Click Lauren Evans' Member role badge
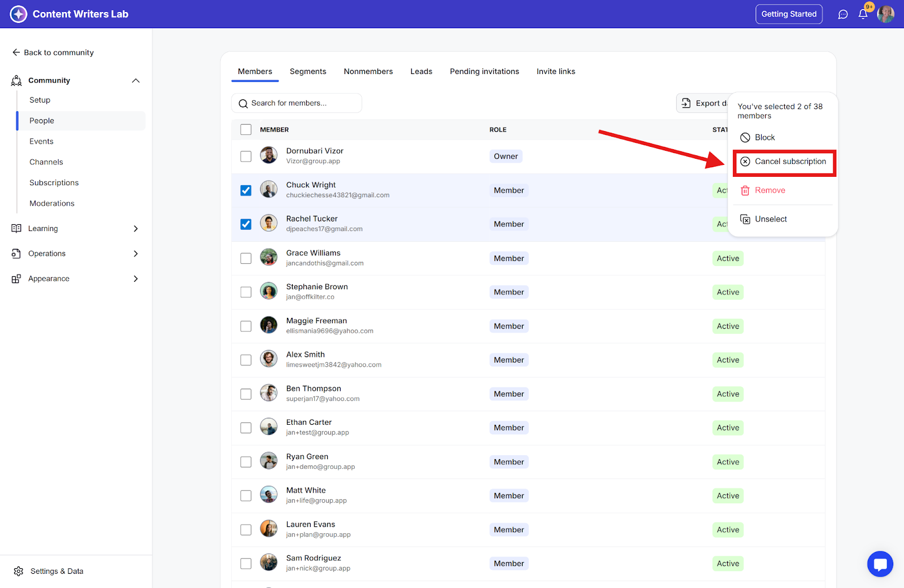904x588 pixels. click(509, 530)
